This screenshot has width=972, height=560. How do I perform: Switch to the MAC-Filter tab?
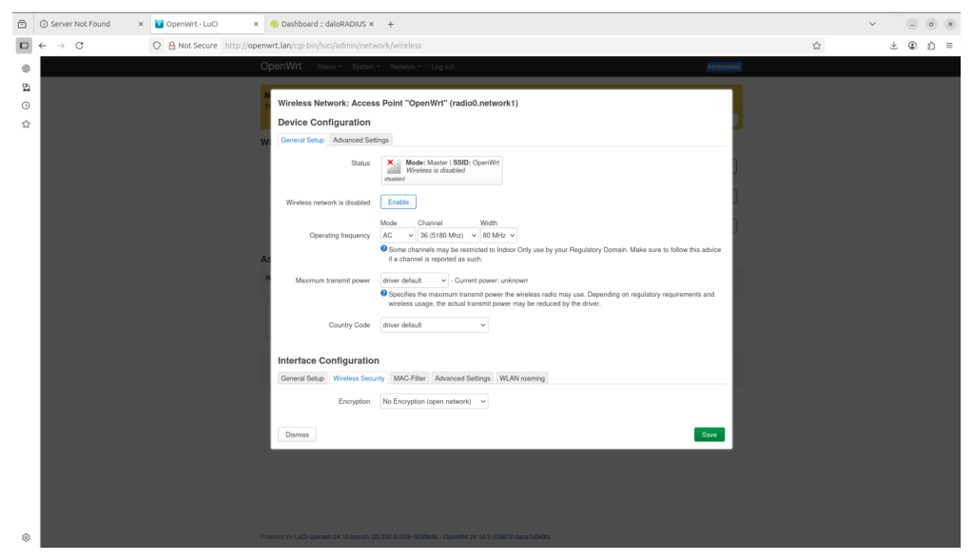[410, 378]
